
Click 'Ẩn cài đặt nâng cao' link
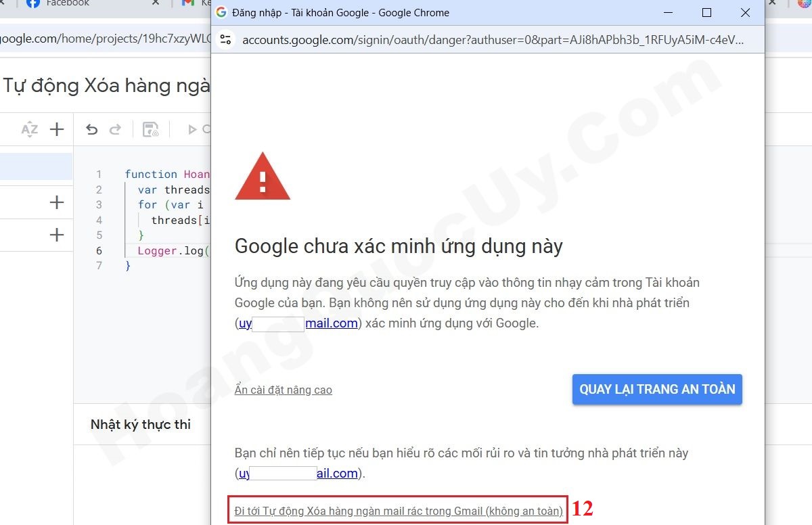(284, 390)
